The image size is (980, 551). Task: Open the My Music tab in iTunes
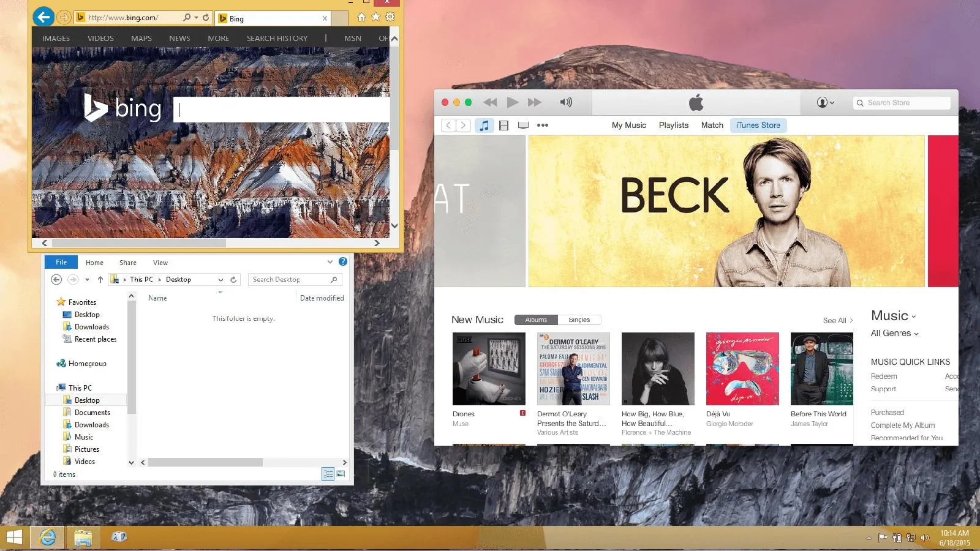tap(628, 125)
